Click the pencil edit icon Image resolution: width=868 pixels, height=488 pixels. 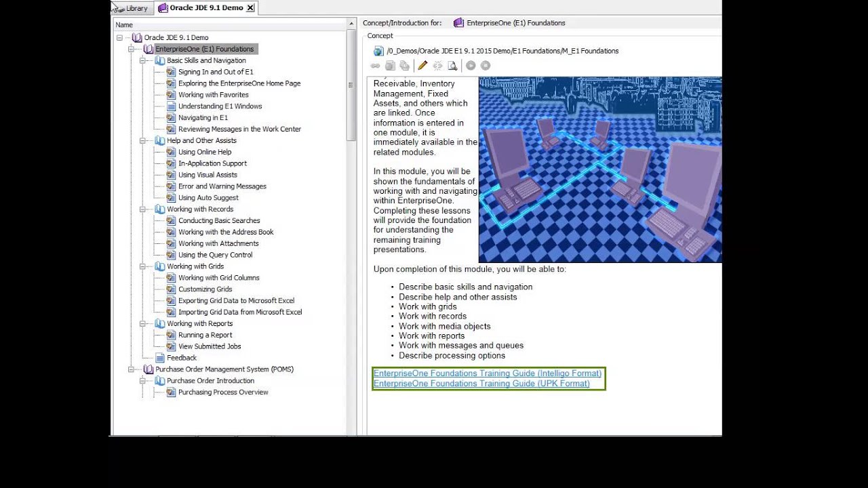tap(422, 66)
